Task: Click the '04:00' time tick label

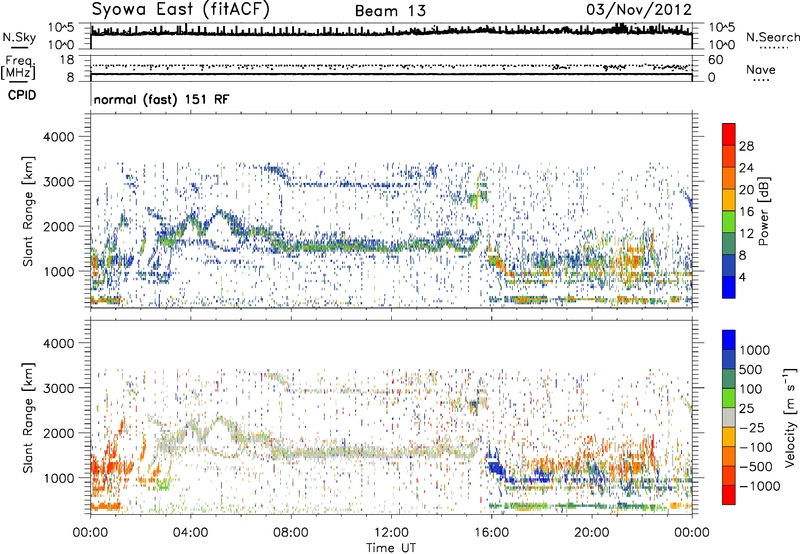Action: pos(190,533)
